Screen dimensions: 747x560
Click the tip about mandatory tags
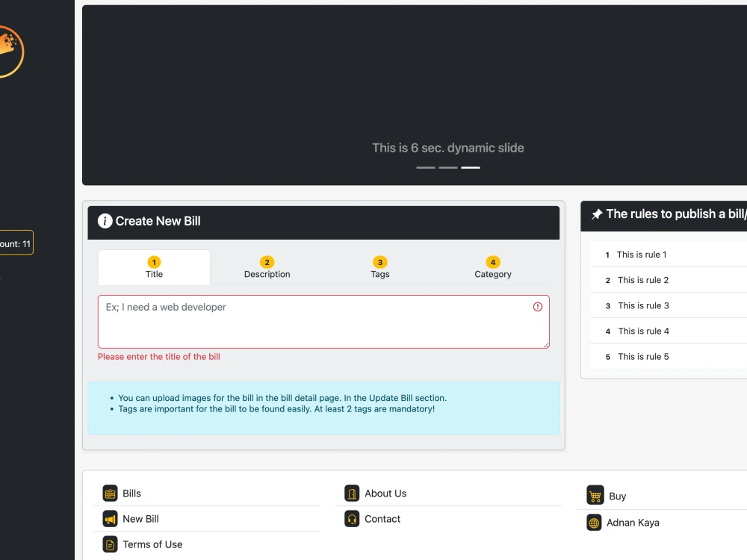(276, 409)
